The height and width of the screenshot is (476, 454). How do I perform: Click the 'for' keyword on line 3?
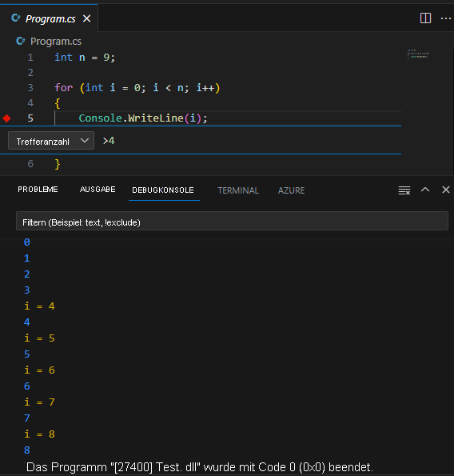[x=64, y=88]
